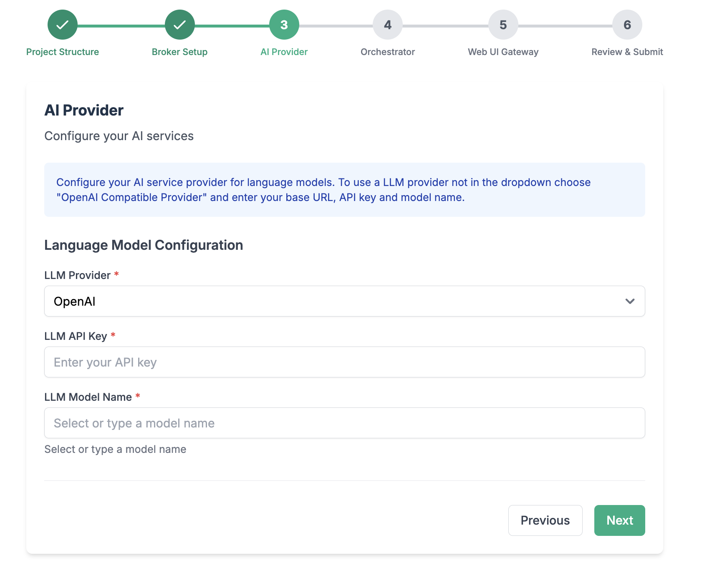712x588 pixels.
Task: Click the step 5 Web UI Gateway circle
Action: [503, 25]
